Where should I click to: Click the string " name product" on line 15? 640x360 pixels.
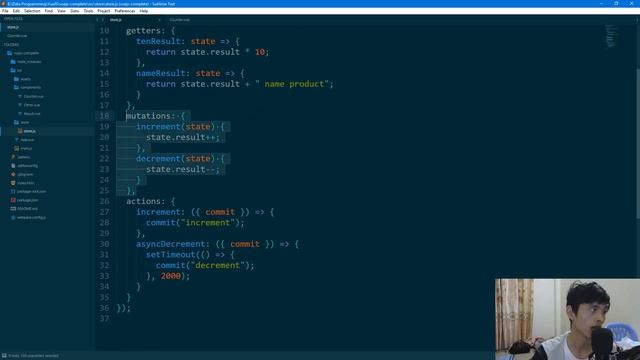tap(291, 84)
